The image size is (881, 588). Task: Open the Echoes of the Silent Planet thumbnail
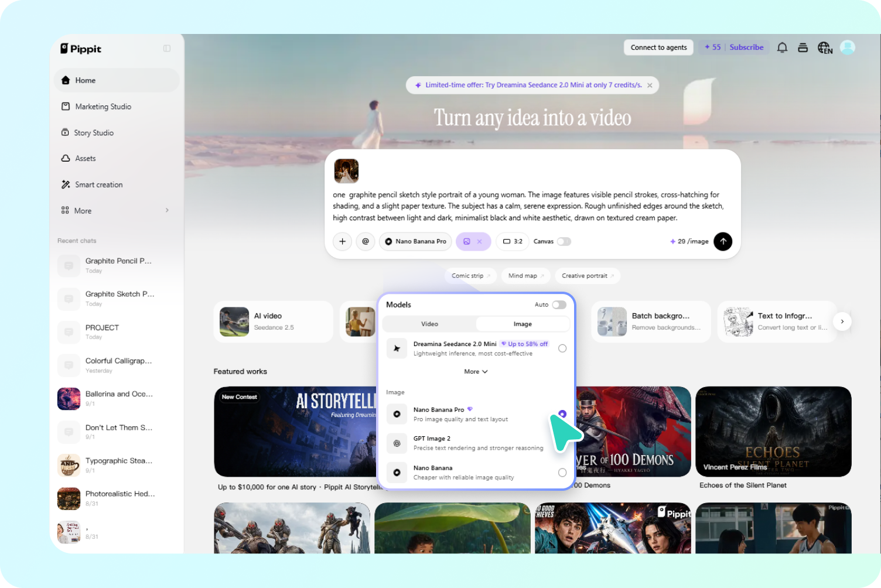(x=773, y=432)
